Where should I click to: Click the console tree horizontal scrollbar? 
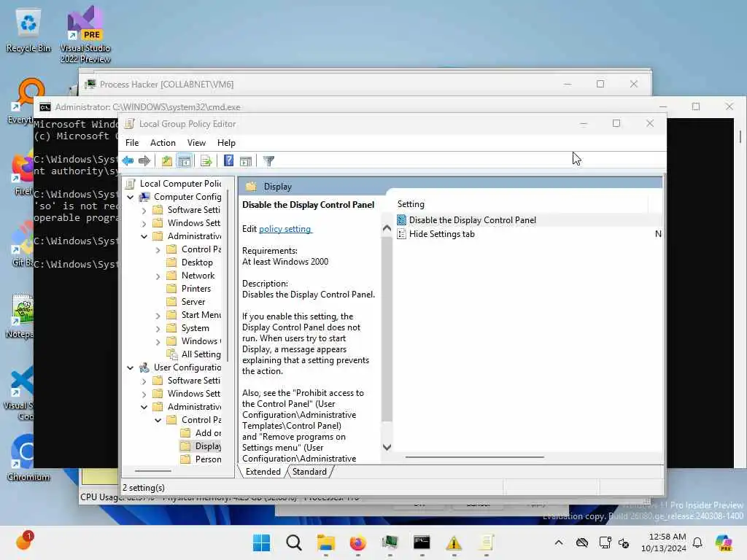153,471
